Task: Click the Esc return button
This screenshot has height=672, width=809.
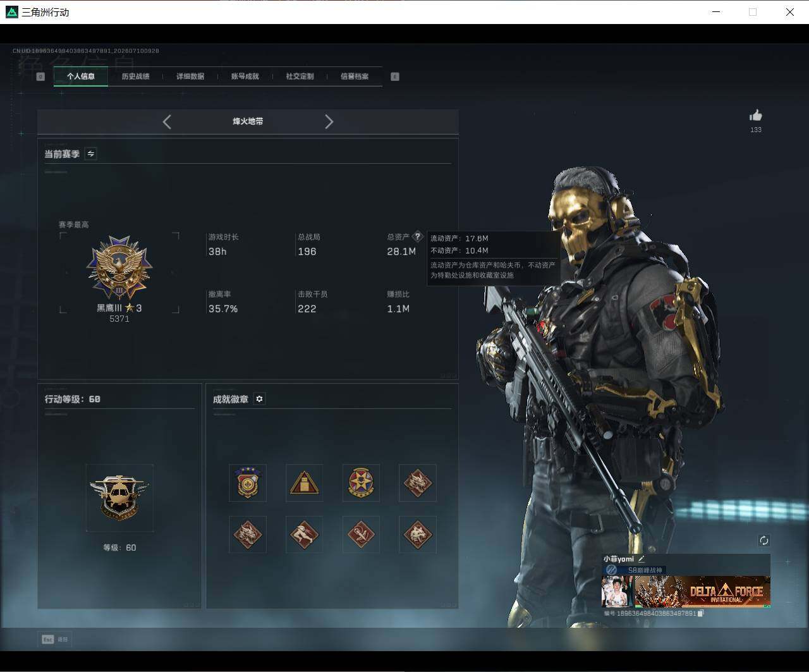Action: point(54,639)
